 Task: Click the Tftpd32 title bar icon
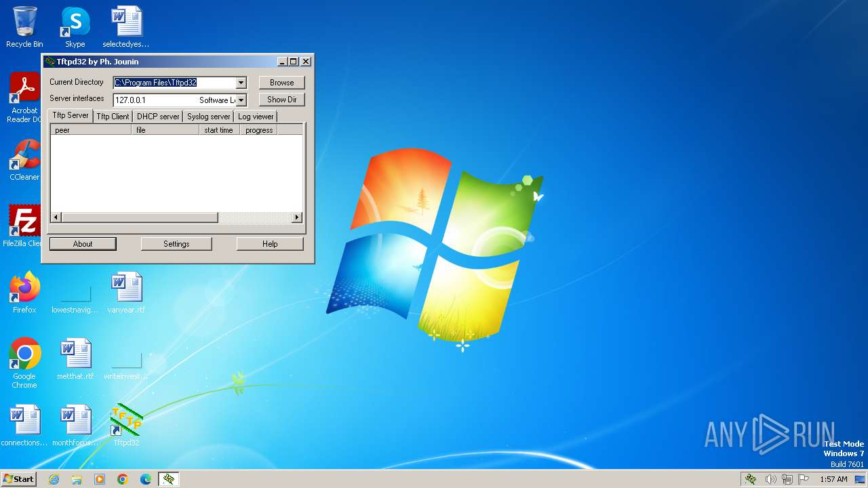(x=50, y=62)
